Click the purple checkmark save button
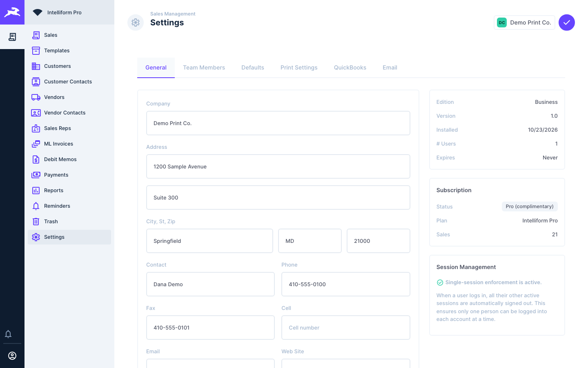Screen dimensions: 588x368 [567, 22]
